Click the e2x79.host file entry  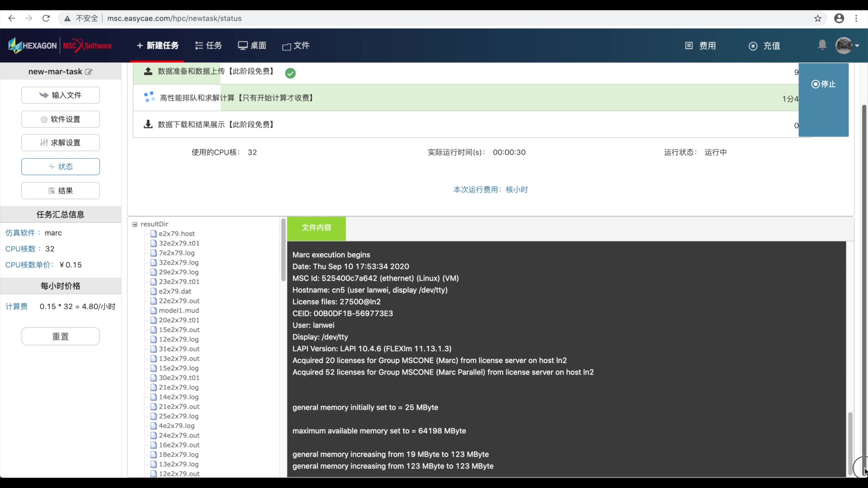click(176, 233)
